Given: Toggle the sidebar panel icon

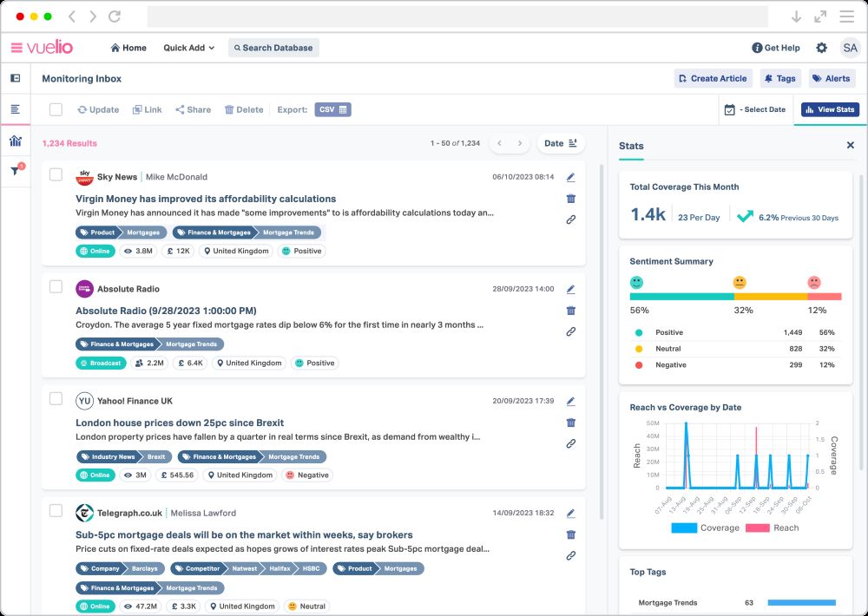Looking at the screenshot, I should (16, 79).
